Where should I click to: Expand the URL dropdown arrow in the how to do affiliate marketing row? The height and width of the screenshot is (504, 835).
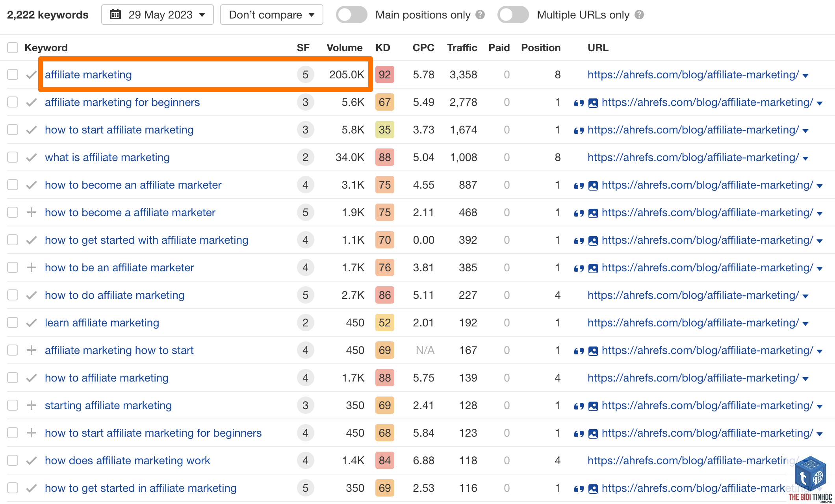tap(805, 296)
